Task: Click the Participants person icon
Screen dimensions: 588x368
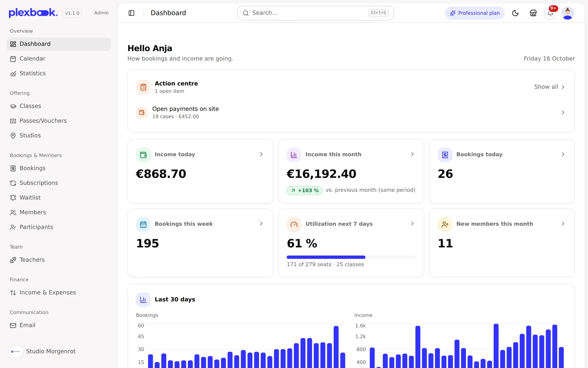Action: click(x=13, y=227)
